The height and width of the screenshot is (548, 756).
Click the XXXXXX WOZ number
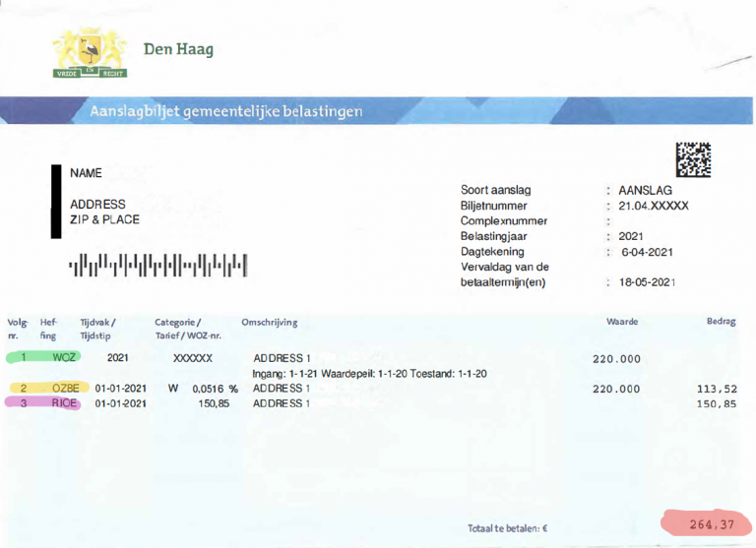click(193, 358)
